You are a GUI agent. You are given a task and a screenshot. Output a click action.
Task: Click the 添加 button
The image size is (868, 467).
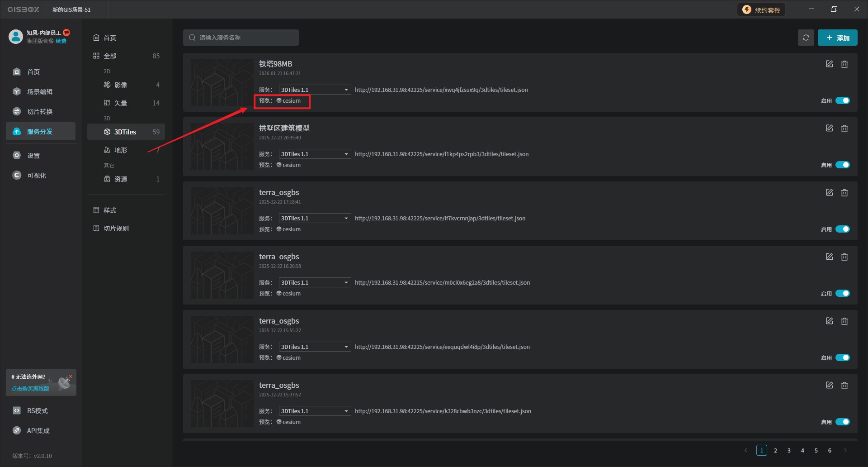837,38
